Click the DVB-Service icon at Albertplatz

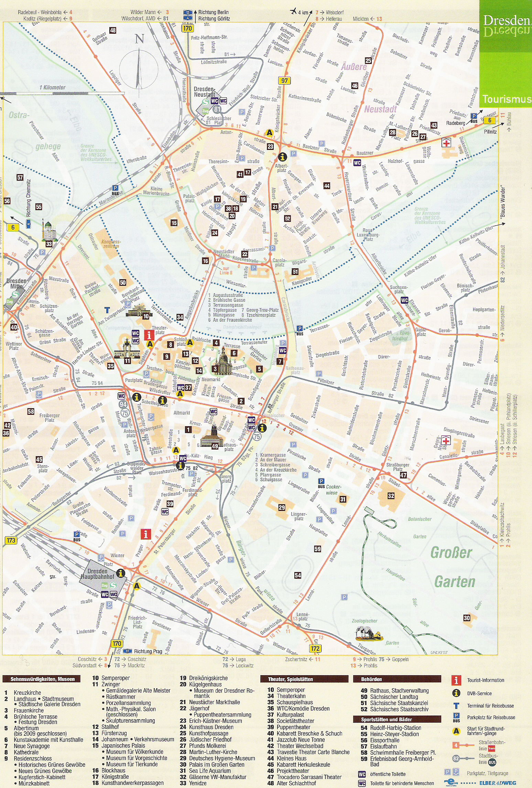coord(282,157)
